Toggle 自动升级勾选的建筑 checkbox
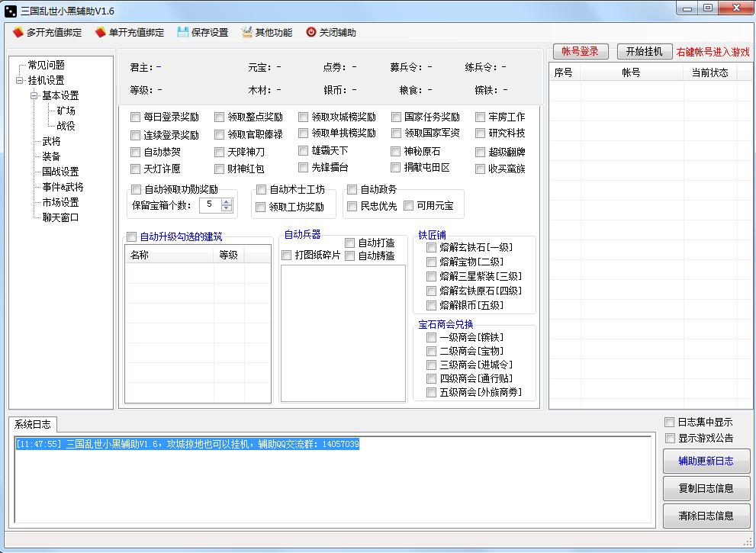Viewport: 756px width, 553px height. 131,236
